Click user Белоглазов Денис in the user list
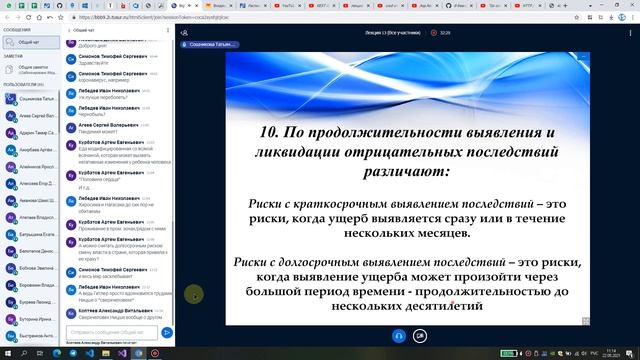 (31, 251)
